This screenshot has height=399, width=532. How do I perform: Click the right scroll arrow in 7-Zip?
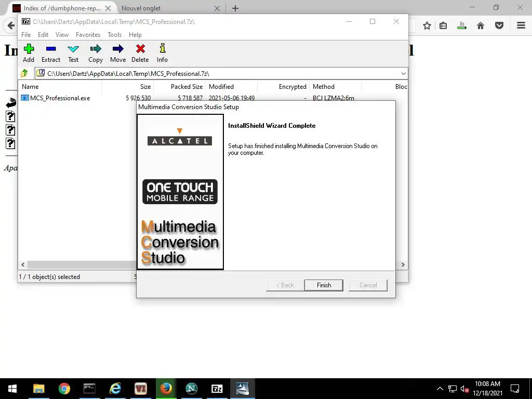403,264
